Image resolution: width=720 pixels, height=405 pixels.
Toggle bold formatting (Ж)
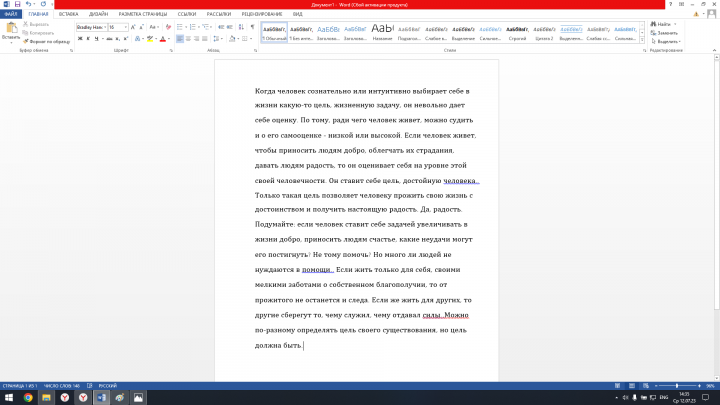(x=80, y=39)
